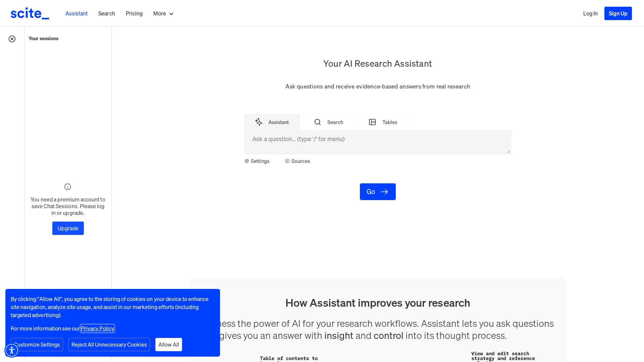Switch to the Tables tab

click(x=383, y=122)
